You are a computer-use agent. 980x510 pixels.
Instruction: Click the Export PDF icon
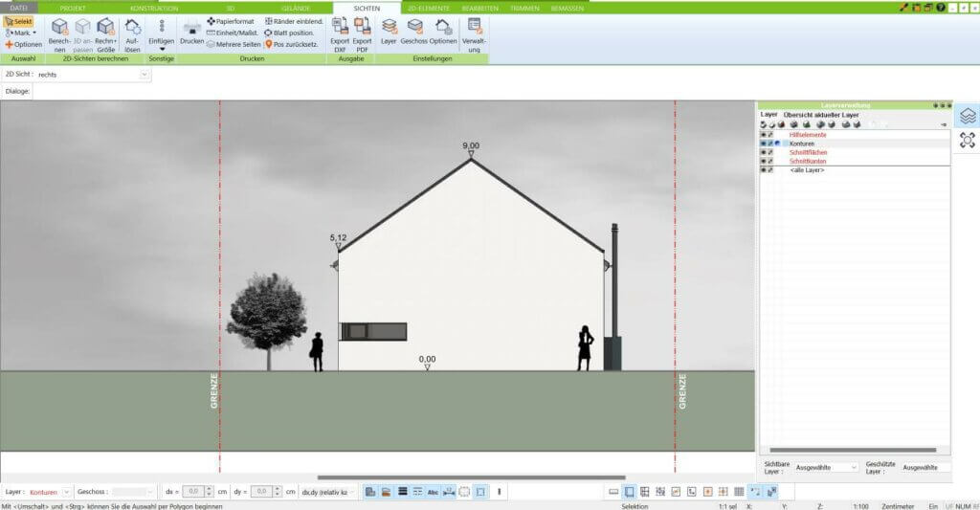tap(362, 26)
